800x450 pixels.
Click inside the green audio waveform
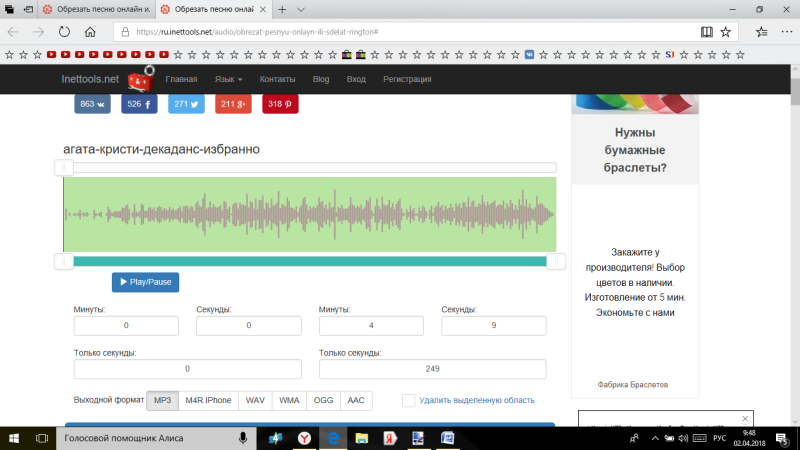pyautogui.click(x=310, y=214)
